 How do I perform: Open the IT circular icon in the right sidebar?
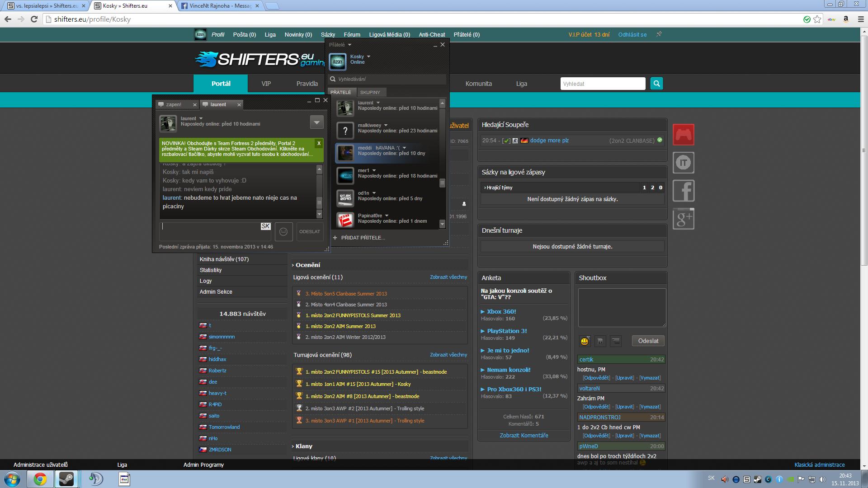click(x=683, y=163)
